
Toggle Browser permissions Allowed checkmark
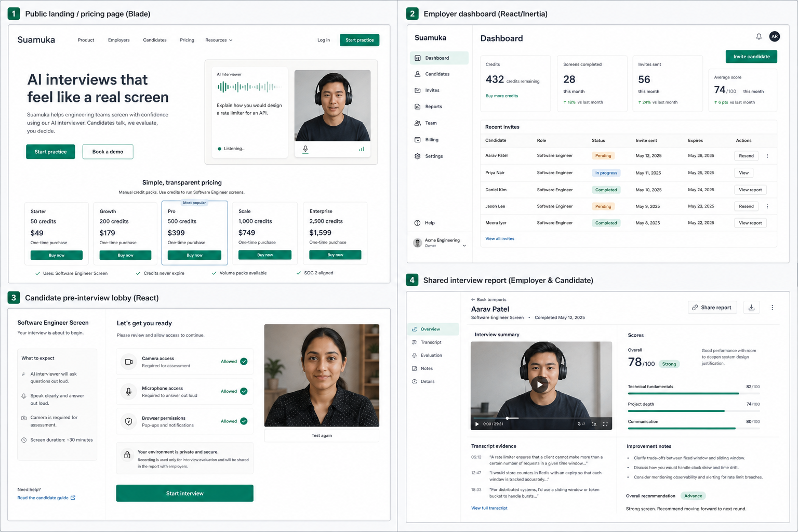(244, 421)
